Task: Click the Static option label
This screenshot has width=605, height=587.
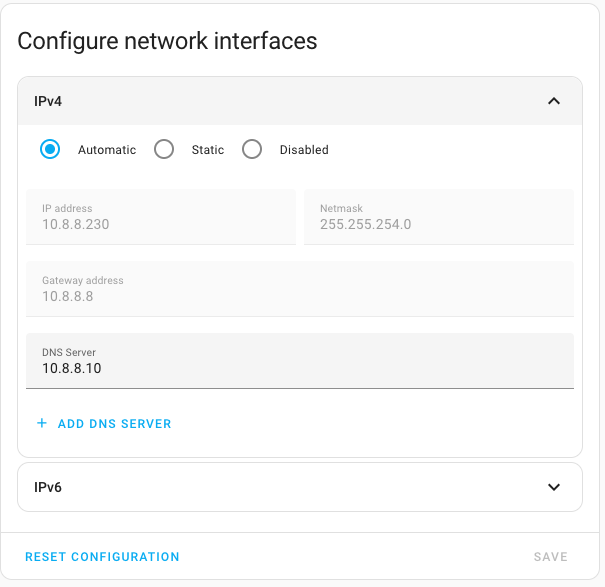Action: click(x=208, y=150)
